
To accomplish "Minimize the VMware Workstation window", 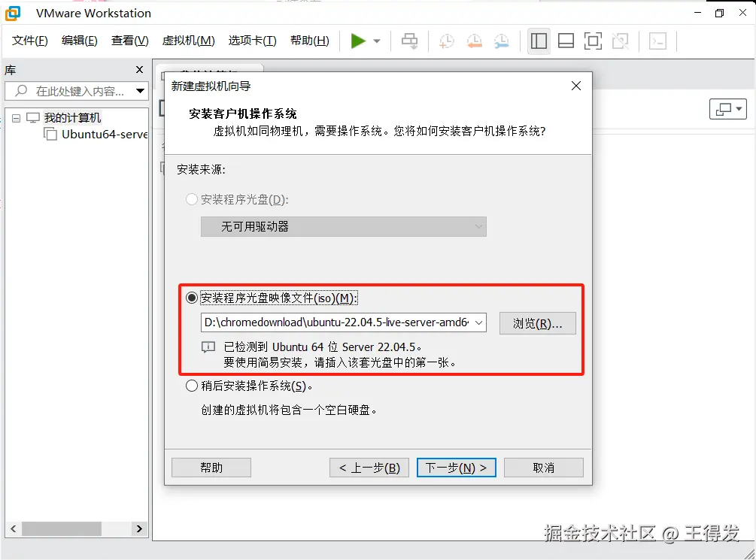I will (697, 13).
